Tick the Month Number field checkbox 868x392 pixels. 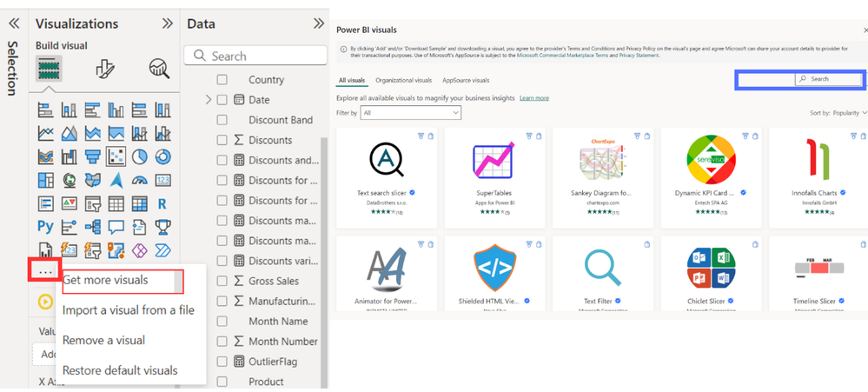coord(222,342)
